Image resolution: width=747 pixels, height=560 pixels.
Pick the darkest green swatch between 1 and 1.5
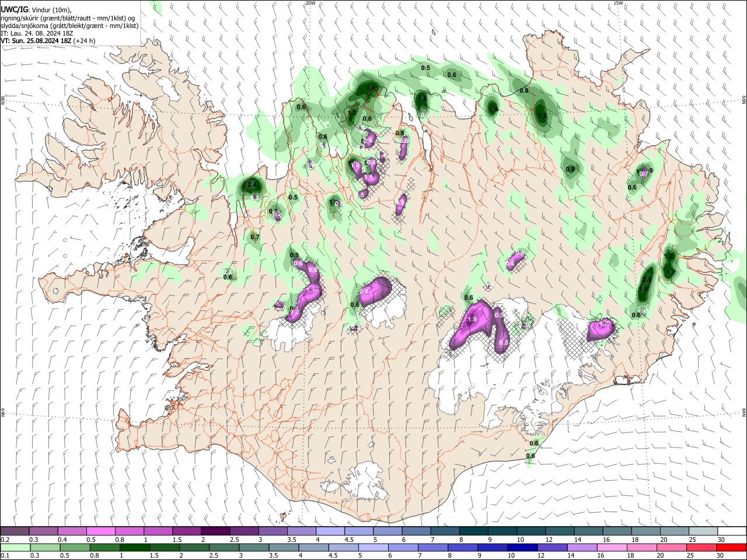coord(134,547)
